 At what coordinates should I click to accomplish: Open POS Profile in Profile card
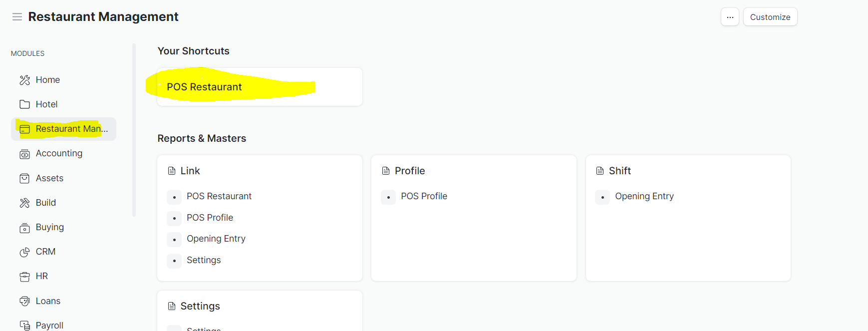tap(424, 196)
